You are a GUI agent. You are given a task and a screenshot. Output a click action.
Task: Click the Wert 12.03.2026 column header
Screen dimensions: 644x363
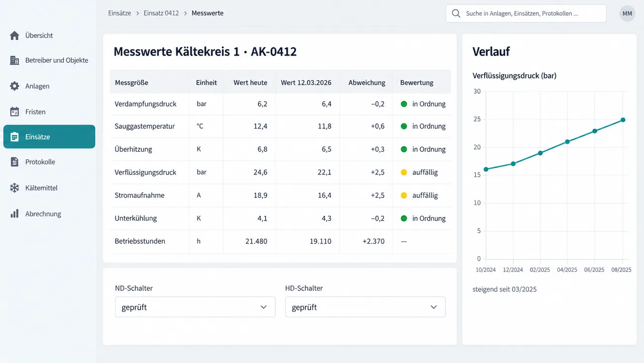[306, 83]
